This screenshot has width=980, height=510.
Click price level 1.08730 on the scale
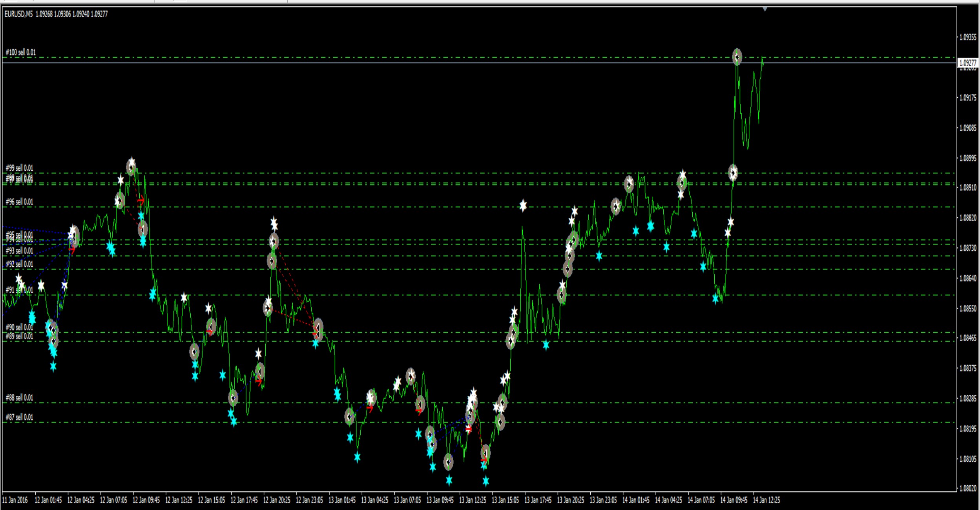(968, 248)
